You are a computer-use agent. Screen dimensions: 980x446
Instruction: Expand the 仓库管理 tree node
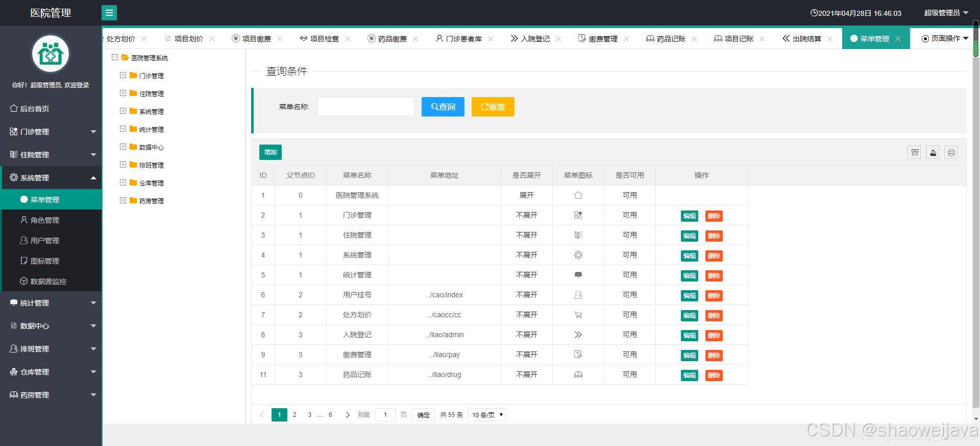point(123,182)
